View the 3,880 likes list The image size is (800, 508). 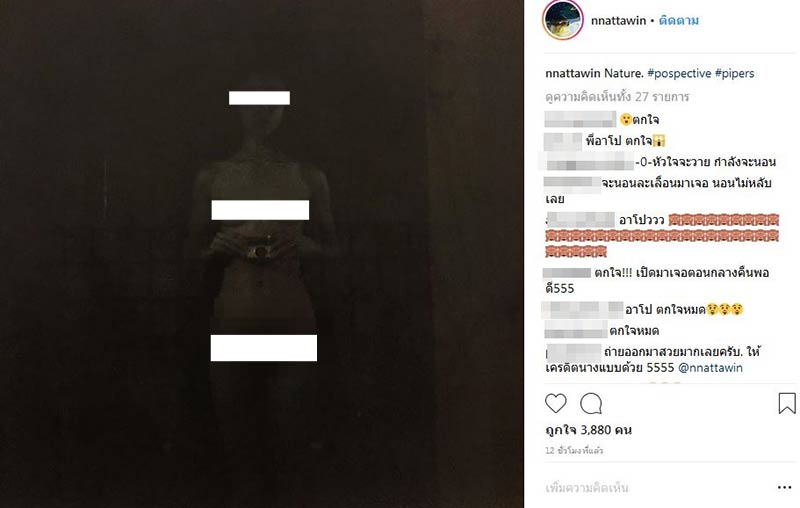tap(588, 430)
